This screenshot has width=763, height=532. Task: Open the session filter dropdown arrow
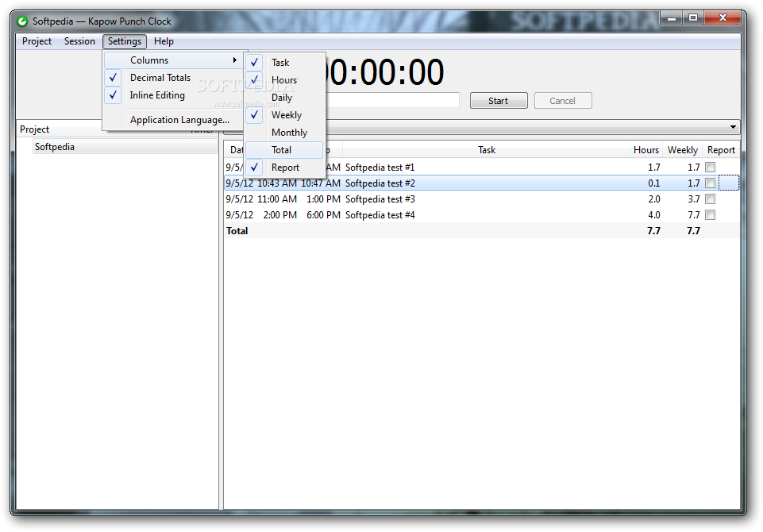pyautogui.click(x=733, y=127)
